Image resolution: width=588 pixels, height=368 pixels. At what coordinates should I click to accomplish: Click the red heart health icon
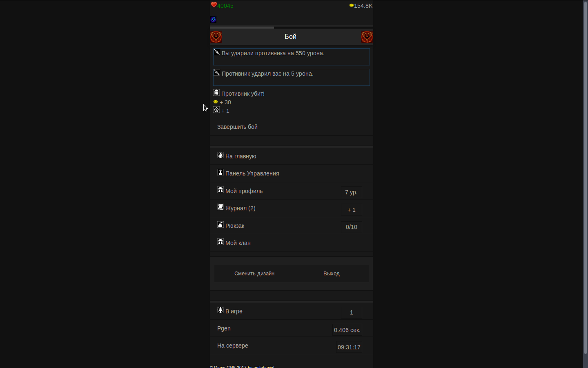coord(214,5)
